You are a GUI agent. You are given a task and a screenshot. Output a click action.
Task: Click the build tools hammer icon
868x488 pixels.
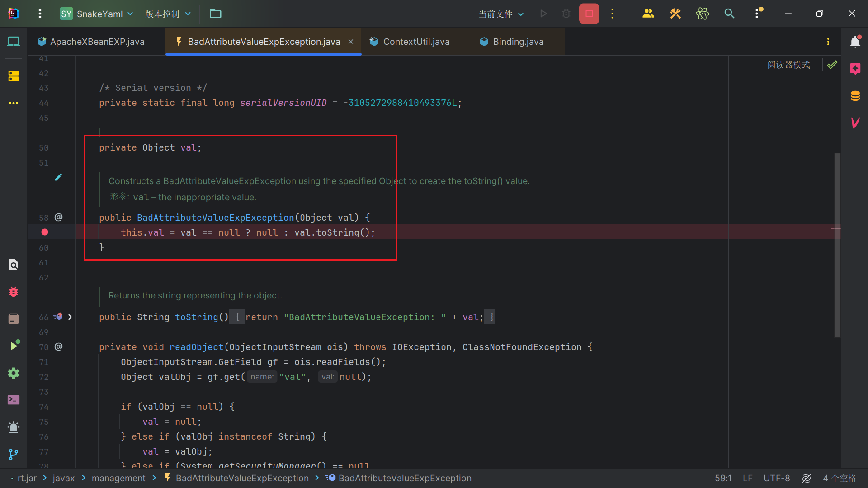click(675, 14)
